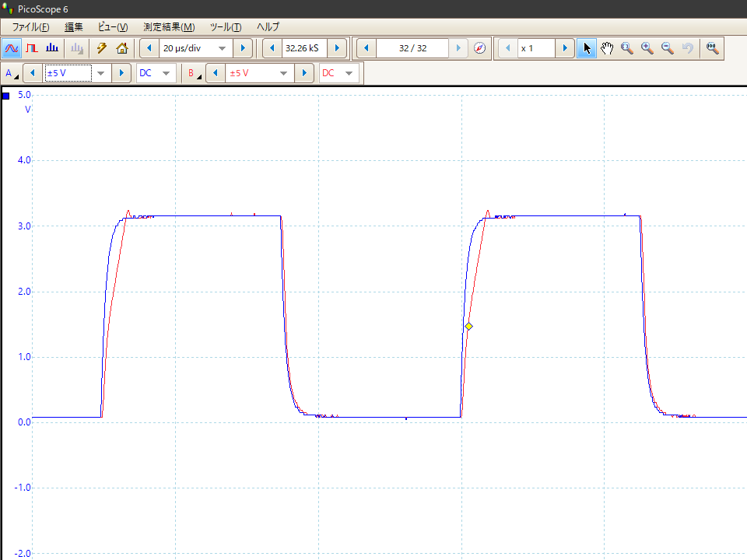This screenshot has height=560, width=747.
Task: Decrease the 32.26 kS sample count
Action: tap(272, 48)
